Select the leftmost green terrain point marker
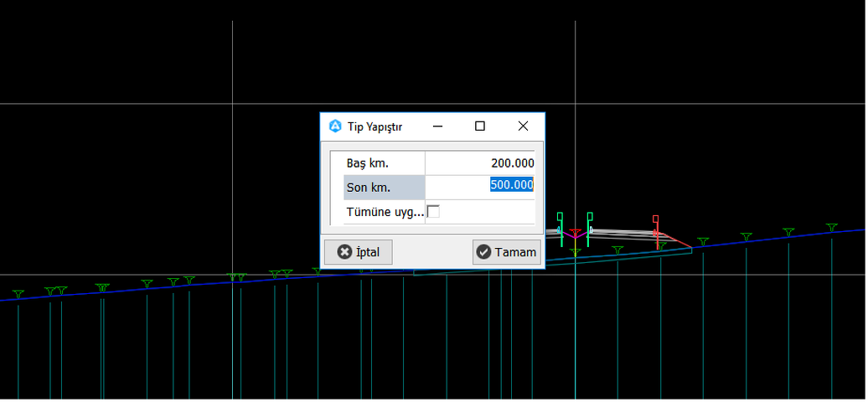This screenshot has height=402, width=868. (x=18, y=294)
